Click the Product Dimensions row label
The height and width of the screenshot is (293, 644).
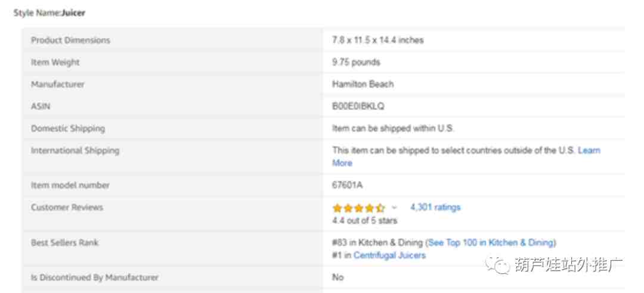point(70,40)
